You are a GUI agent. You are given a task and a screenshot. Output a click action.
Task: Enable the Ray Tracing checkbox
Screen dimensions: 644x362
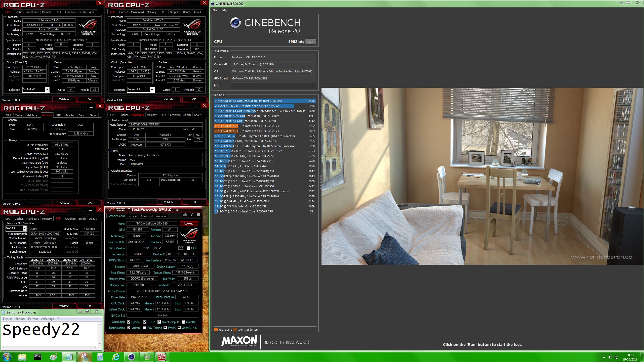(x=145, y=328)
